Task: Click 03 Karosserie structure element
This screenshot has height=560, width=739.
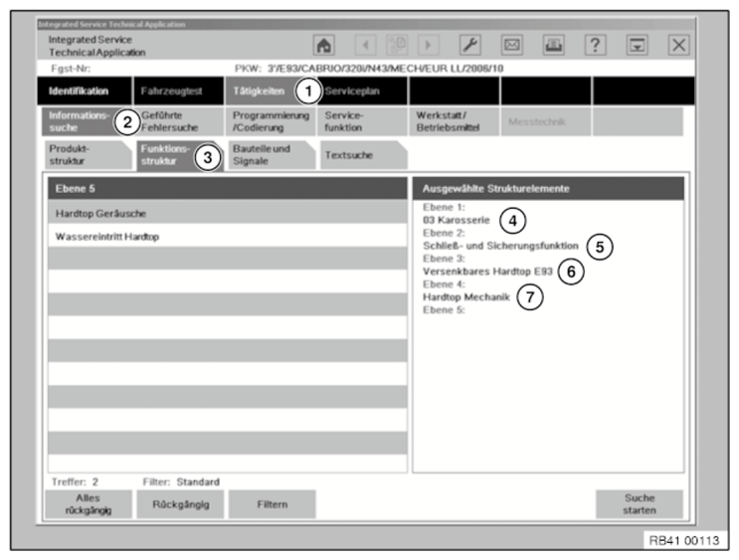Action: 457,220
